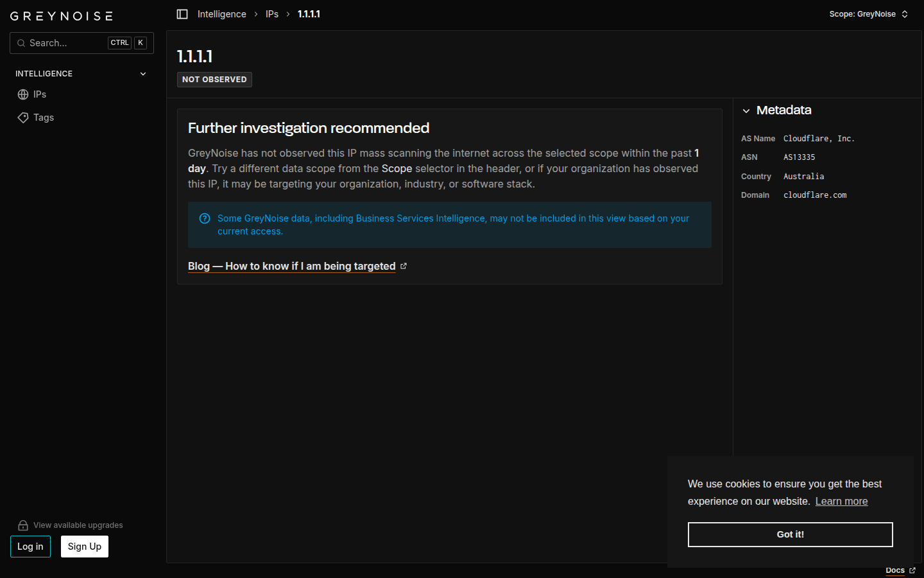The height and width of the screenshot is (578, 924).
Task: Go to IPs breadcrumb
Action: [x=272, y=14]
